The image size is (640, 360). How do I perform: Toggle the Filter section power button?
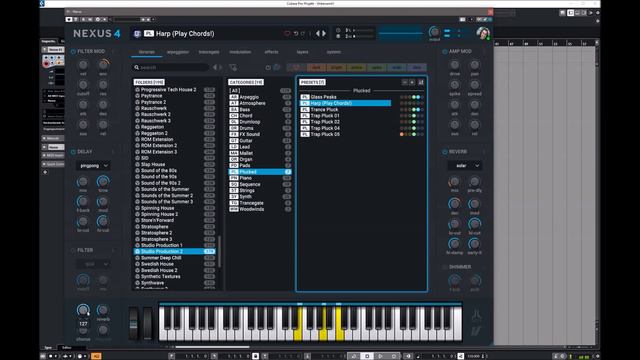click(73, 250)
